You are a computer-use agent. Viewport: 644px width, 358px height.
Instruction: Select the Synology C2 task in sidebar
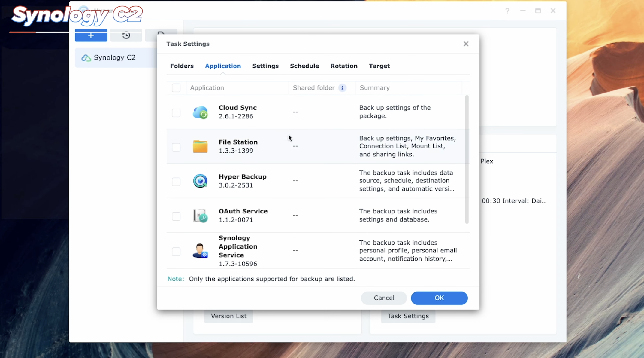coord(114,57)
